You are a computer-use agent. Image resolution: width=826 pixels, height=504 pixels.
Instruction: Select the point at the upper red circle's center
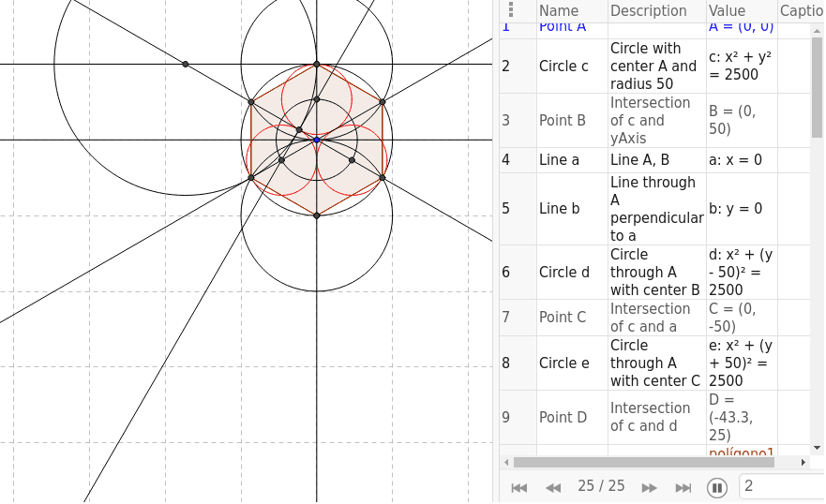(x=317, y=99)
